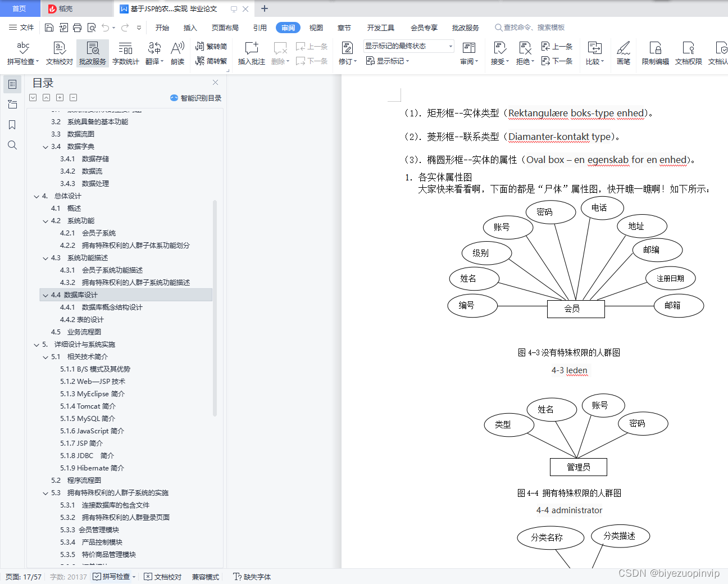Close the 目录 navigation pane
This screenshot has height=584, width=728.
click(x=215, y=82)
